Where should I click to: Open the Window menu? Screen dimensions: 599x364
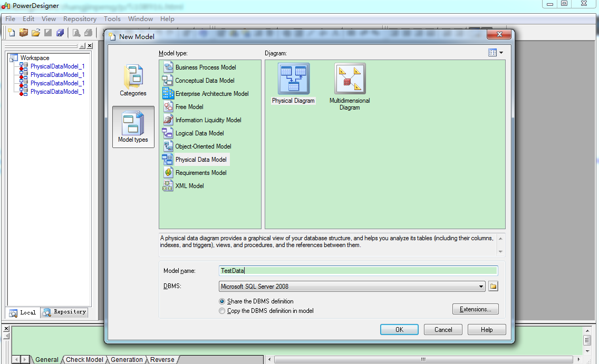tap(140, 18)
